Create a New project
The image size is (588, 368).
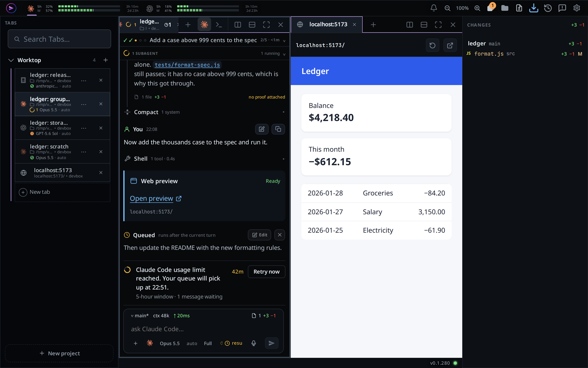point(59,353)
